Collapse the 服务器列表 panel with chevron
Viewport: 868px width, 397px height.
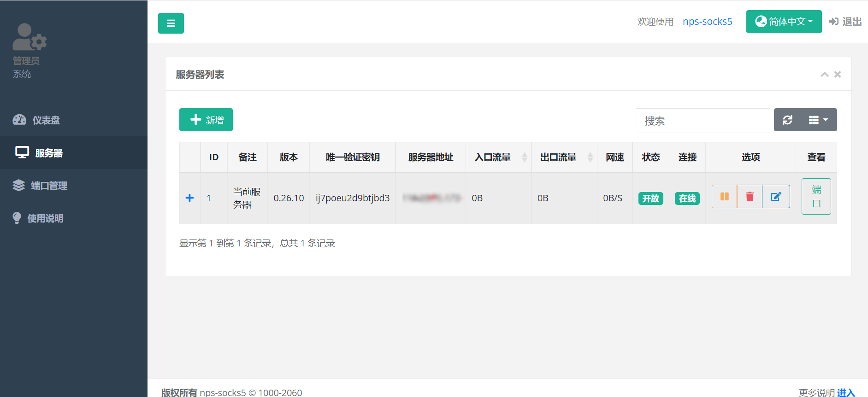(x=825, y=75)
